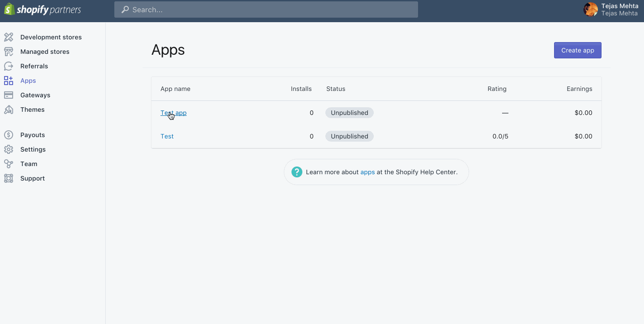This screenshot has height=324, width=644.
Task: Click the Development stores sidebar icon
Action: click(x=9, y=37)
